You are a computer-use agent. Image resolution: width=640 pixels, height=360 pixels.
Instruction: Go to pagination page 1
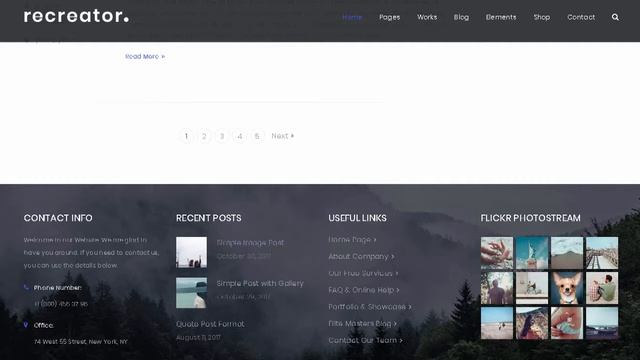tap(187, 136)
